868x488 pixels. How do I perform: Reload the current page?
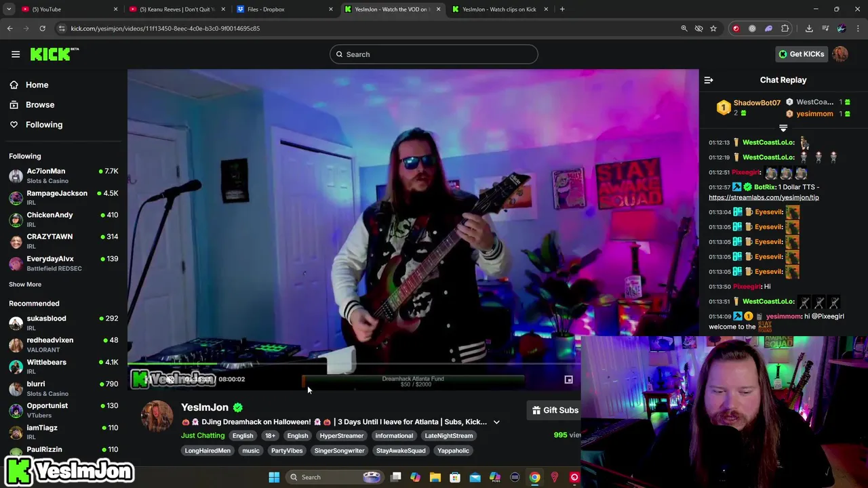coord(42,28)
